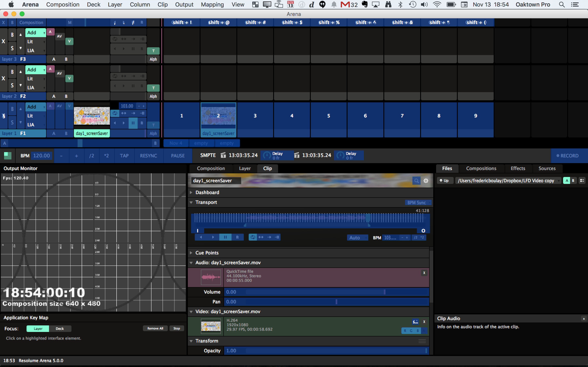Select loop playback mode in Transport
The width and height of the screenshot is (588, 367).
(253, 237)
